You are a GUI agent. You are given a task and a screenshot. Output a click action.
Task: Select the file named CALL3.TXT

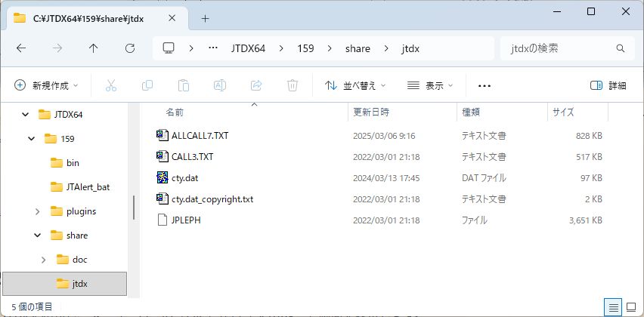(193, 157)
